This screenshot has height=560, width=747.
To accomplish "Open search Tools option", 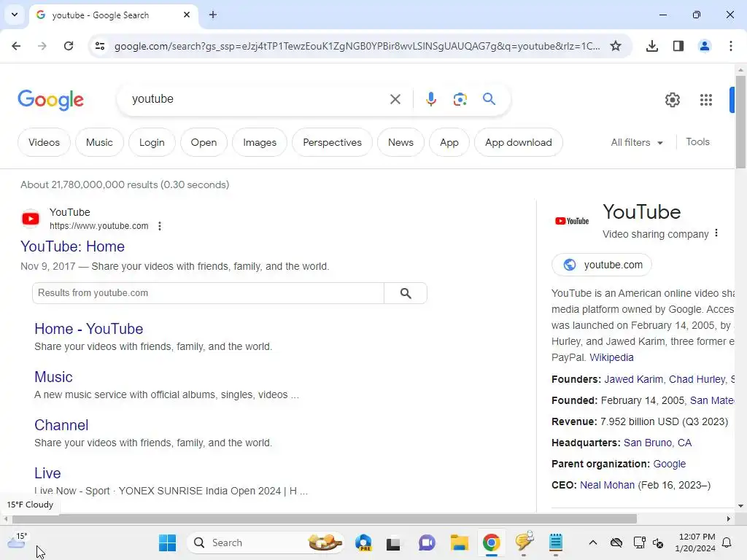I will click(x=697, y=142).
